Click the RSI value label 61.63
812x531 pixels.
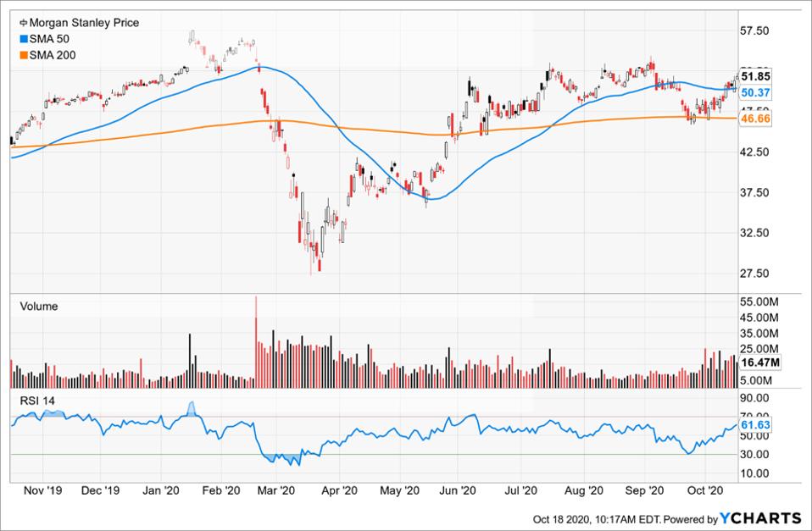point(755,425)
